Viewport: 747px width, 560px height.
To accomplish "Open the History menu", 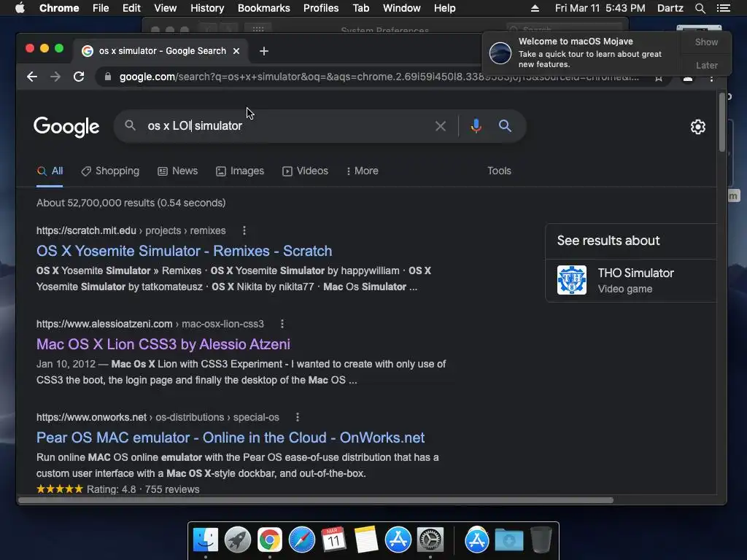I will click(x=207, y=8).
